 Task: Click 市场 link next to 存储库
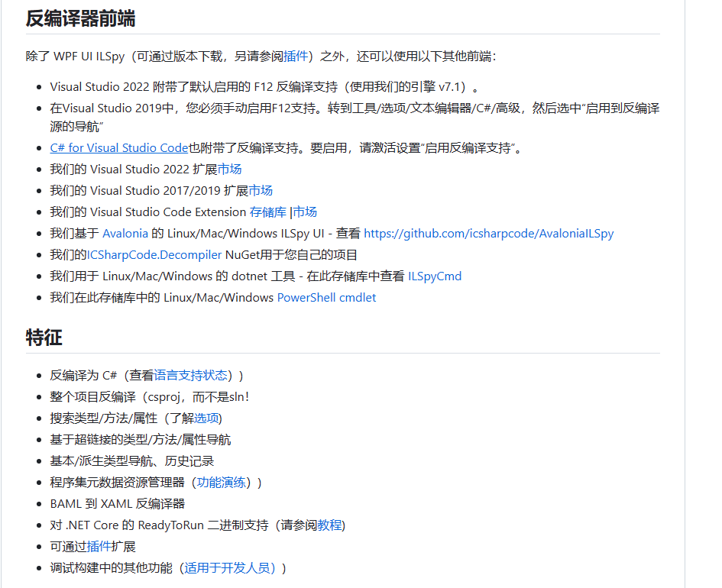click(x=305, y=212)
